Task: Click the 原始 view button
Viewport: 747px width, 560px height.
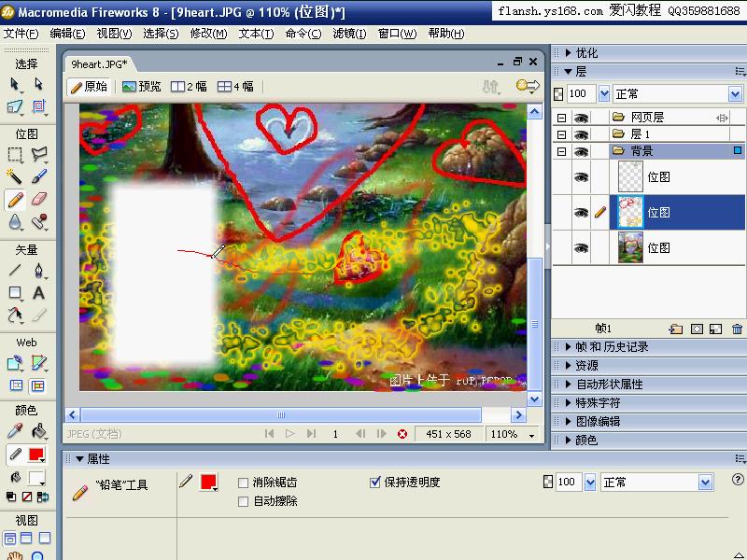Action: click(x=89, y=86)
